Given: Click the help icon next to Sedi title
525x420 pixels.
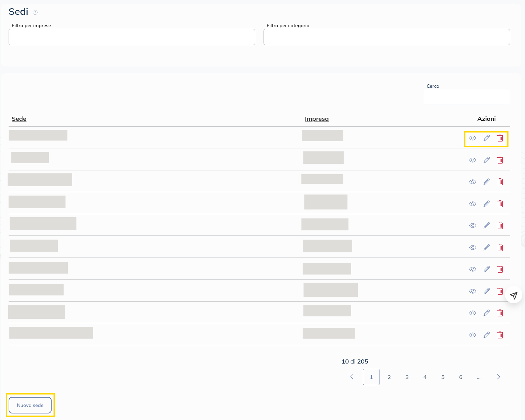Looking at the screenshot, I should [35, 12].
